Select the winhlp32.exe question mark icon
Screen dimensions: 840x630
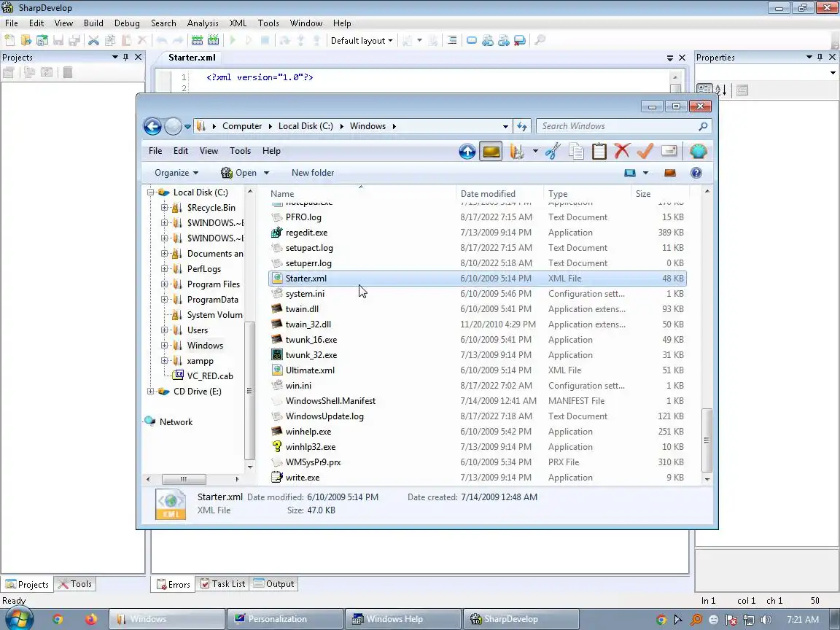[276, 447]
